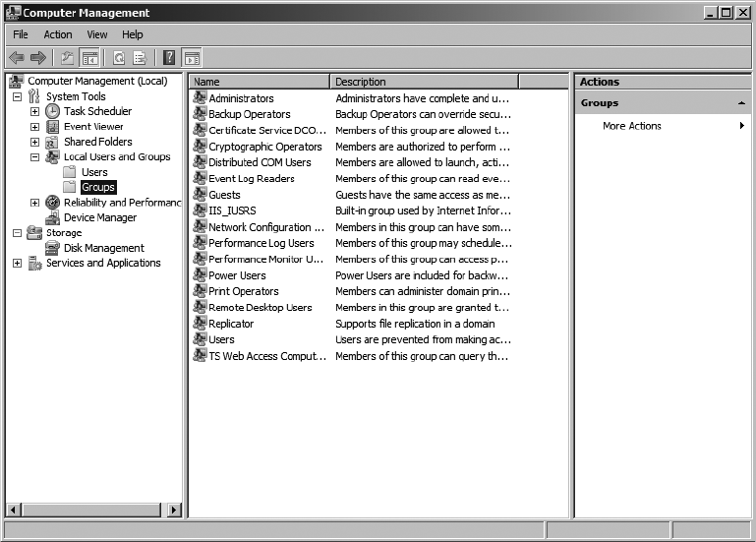This screenshot has height=542, width=756.
Task: Toggle the Show/Hide Action Pane icon
Action: tap(192, 58)
